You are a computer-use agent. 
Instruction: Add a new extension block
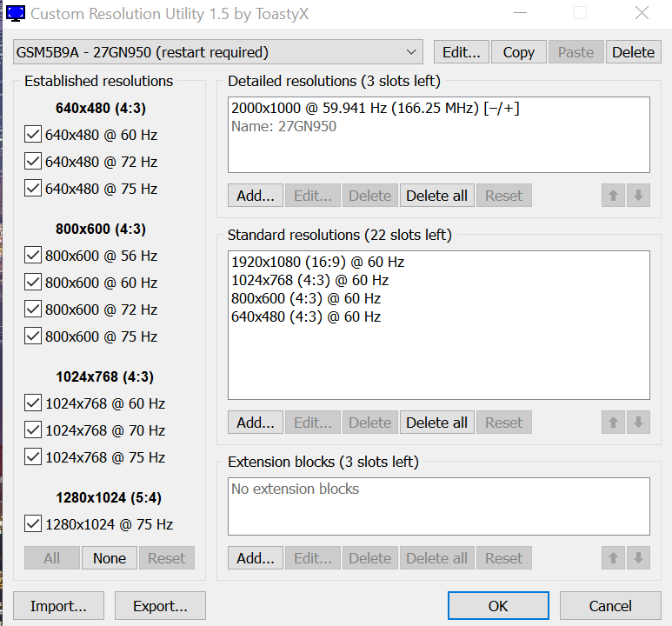256,558
